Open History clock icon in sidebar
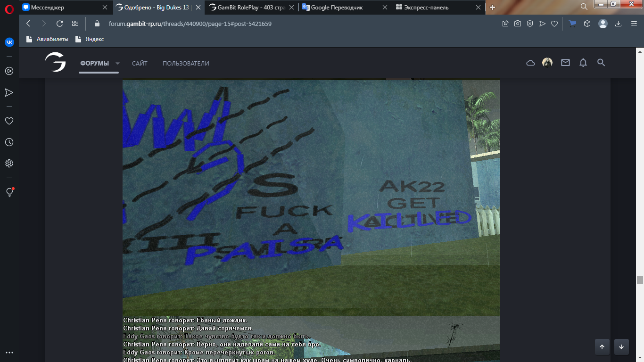Image resolution: width=644 pixels, height=362 pixels. click(x=9, y=142)
